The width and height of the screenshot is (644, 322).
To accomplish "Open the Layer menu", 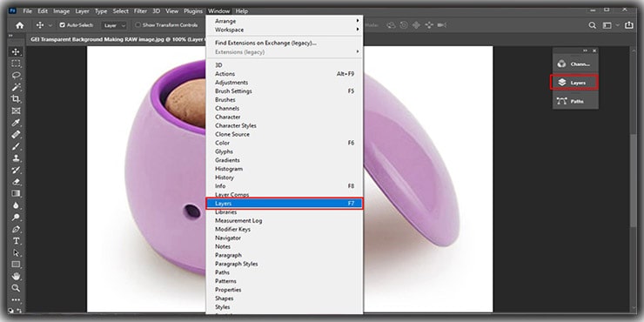I will (82, 11).
